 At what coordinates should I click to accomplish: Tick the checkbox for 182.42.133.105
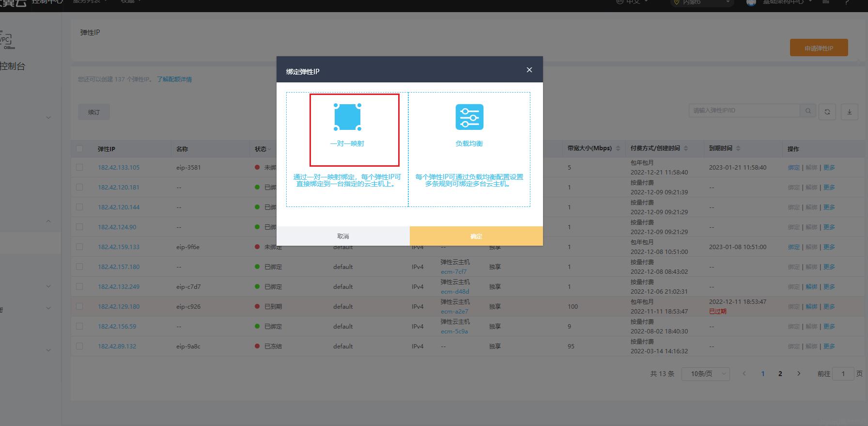79,167
